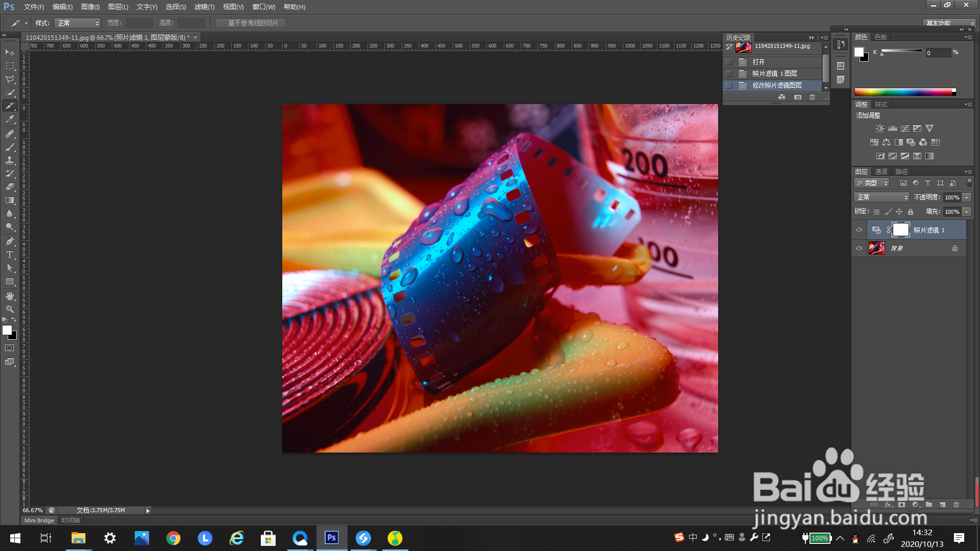The image size is (980, 551).
Task: Toggle history source box next to 打开
Action: (x=729, y=62)
